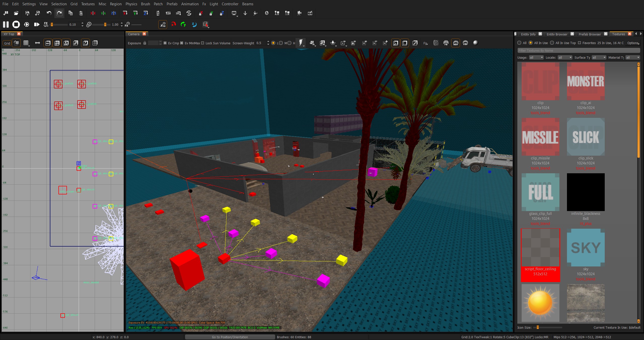Increase the 0.10 FX speed stepper
Image resolution: width=644 pixels, height=340 pixels.
[82, 23]
